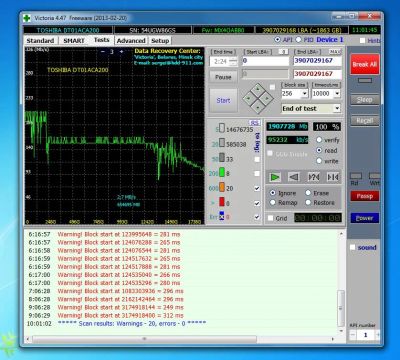Click the RS button above block counters
The image size is (400, 360).
coord(254,123)
